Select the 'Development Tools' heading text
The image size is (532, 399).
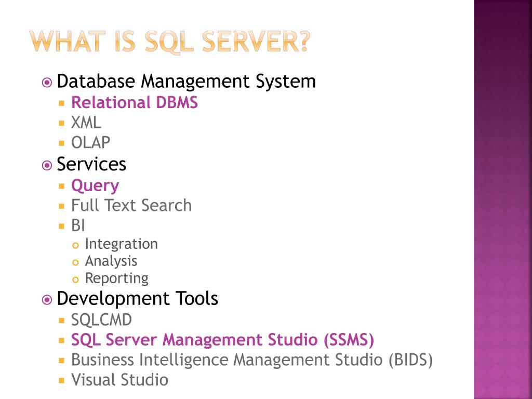(137, 299)
